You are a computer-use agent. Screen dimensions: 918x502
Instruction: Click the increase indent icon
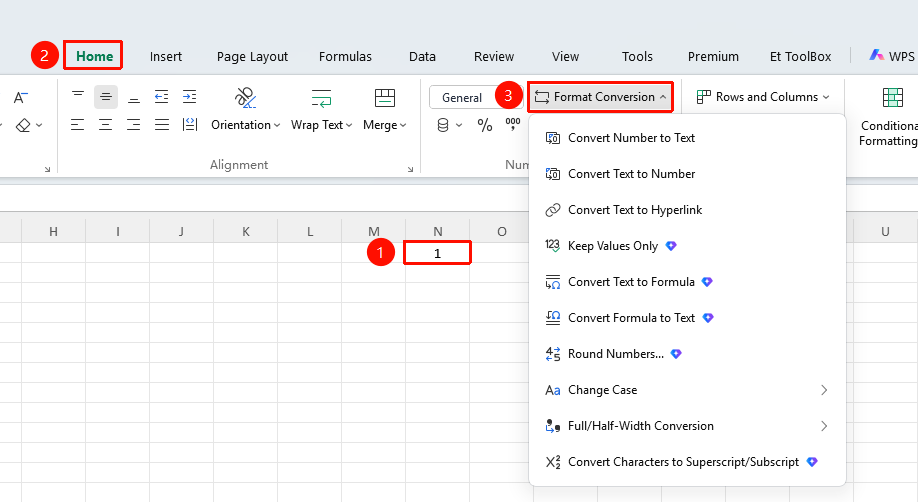click(190, 97)
